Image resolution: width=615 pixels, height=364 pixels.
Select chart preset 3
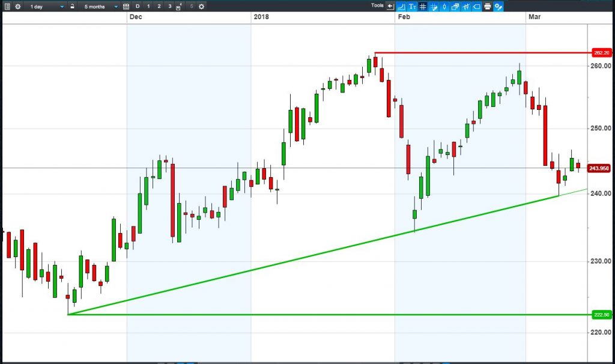[169, 6]
